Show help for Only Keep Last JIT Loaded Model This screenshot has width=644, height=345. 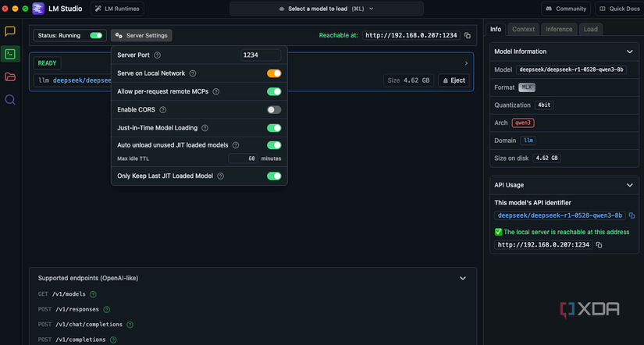221,176
